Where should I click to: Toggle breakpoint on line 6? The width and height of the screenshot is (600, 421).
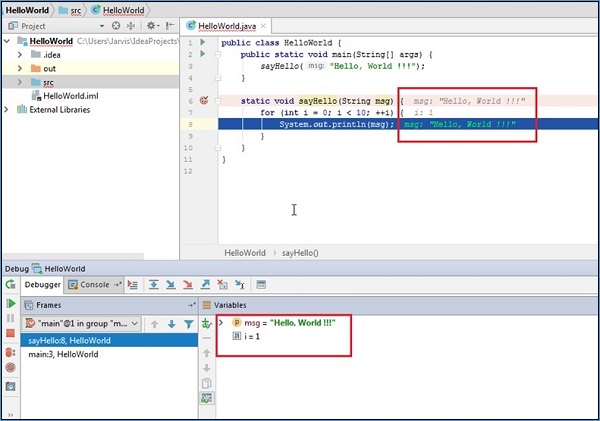(x=204, y=100)
